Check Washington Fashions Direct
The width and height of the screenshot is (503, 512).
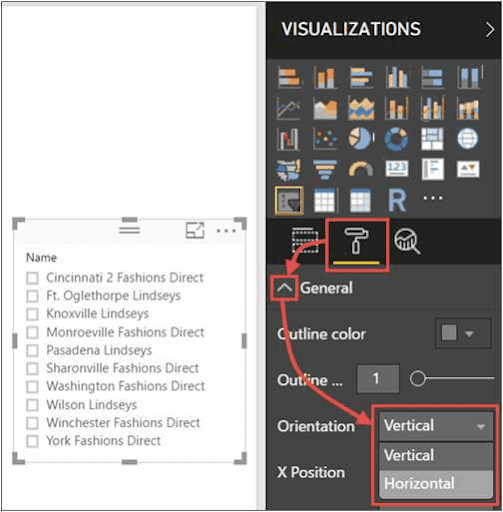pos(32,386)
